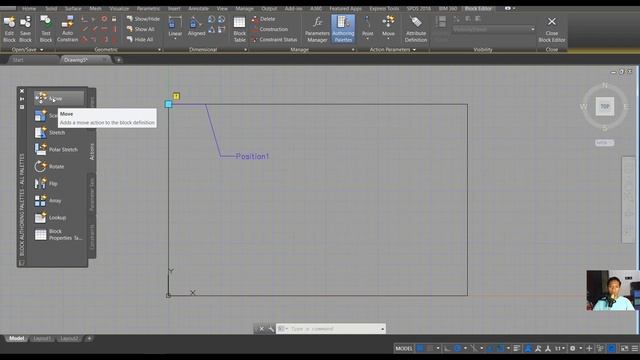Open the Manage panel dialog launcher arrow
This screenshot has width=640, height=360.
click(353, 50)
